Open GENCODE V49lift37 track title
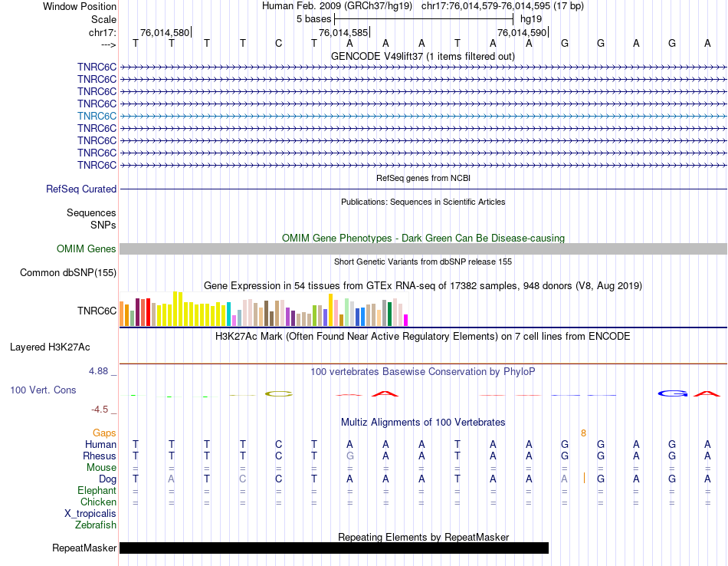Image resolution: width=728 pixels, height=566 pixels. [423, 56]
